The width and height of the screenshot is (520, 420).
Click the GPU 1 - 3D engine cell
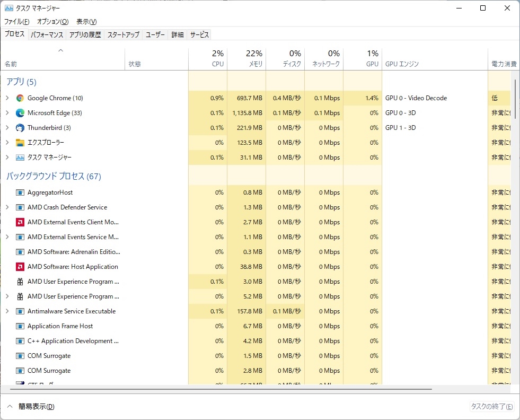point(435,128)
